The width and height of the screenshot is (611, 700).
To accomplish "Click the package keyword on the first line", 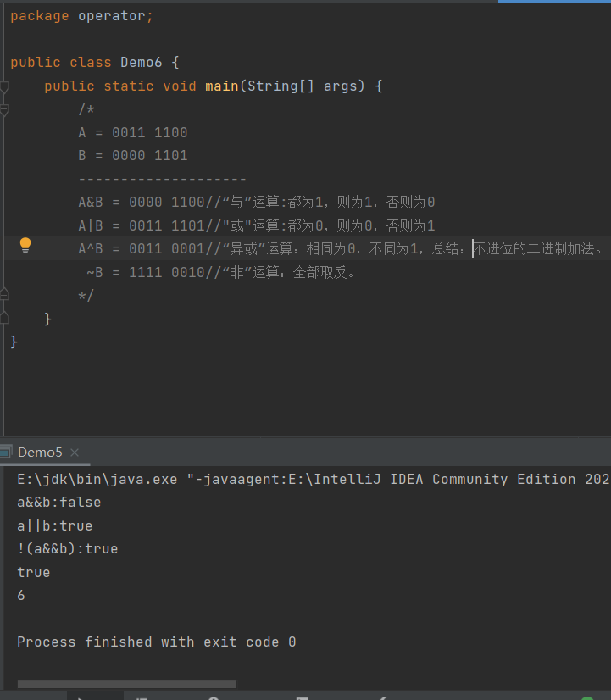I will pyautogui.click(x=40, y=16).
